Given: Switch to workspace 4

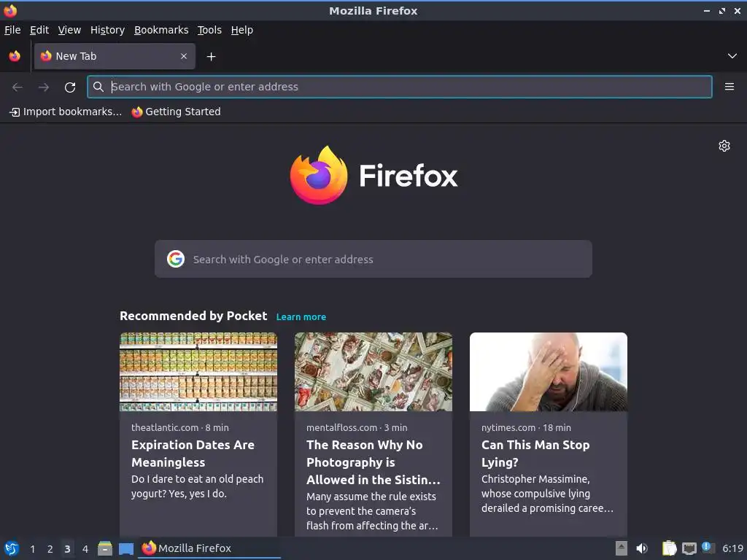Looking at the screenshot, I should (85, 549).
